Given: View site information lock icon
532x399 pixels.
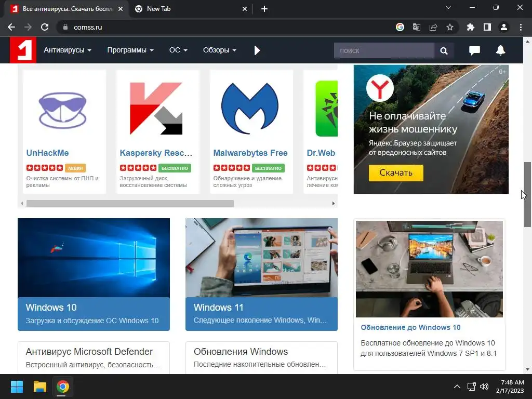Looking at the screenshot, I should click(65, 27).
